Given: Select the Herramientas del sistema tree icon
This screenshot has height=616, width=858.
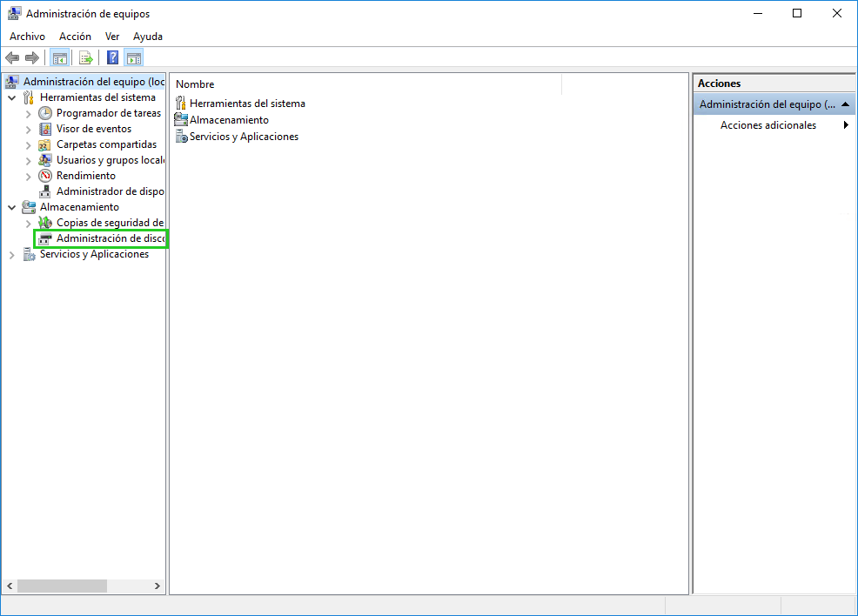Looking at the screenshot, I should (29, 97).
